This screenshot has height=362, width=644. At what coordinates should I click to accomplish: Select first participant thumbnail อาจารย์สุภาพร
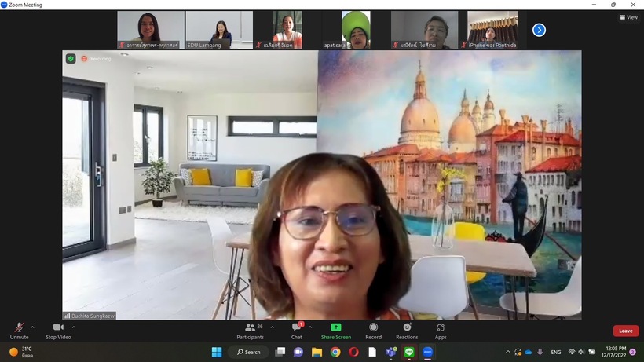point(151,30)
